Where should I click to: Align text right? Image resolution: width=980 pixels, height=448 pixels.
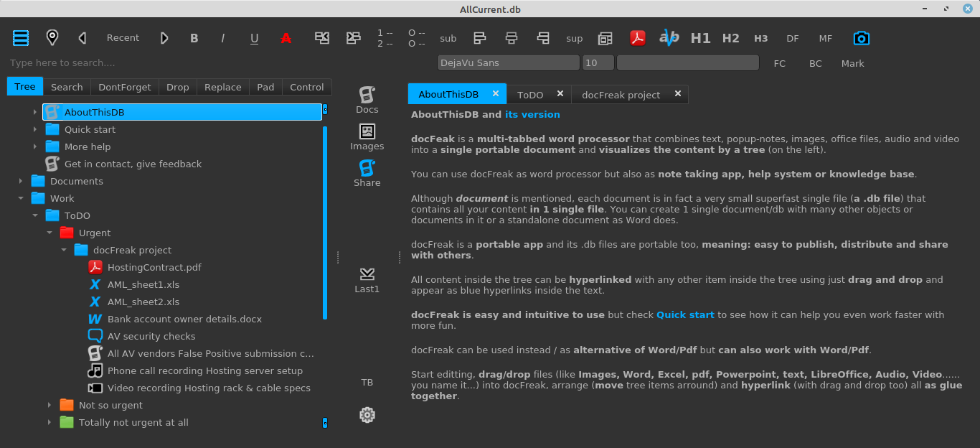pyautogui.click(x=543, y=38)
